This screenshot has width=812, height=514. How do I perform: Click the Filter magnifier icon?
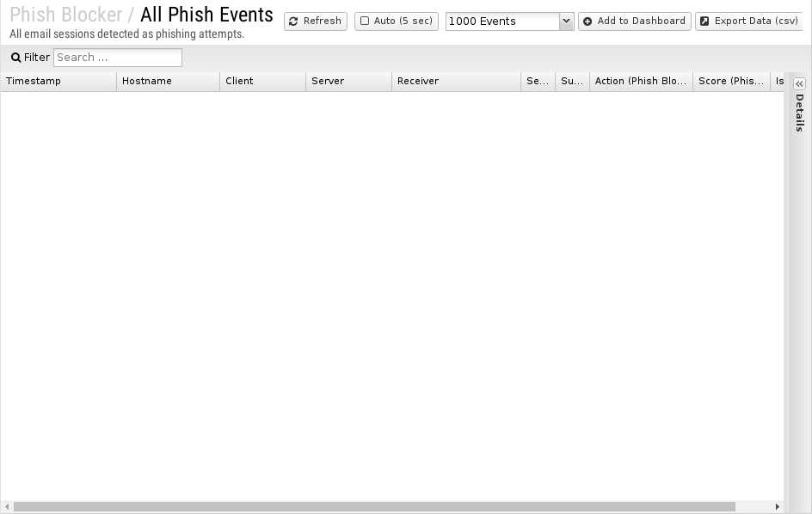click(x=16, y=58)
